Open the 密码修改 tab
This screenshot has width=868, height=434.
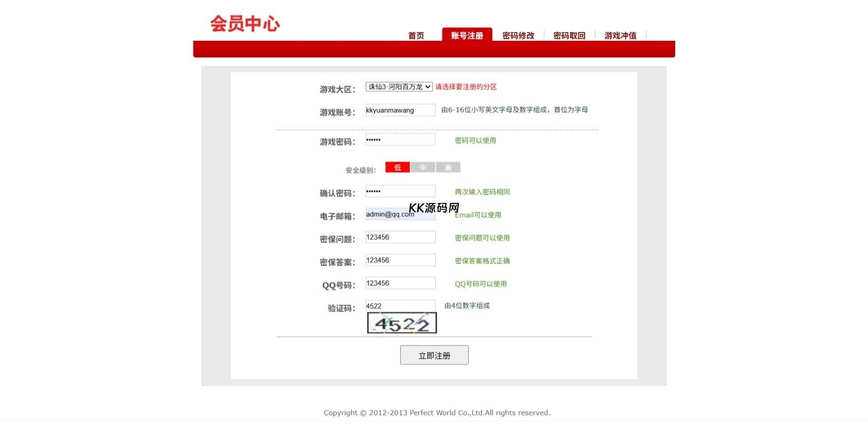click(518, 35)
